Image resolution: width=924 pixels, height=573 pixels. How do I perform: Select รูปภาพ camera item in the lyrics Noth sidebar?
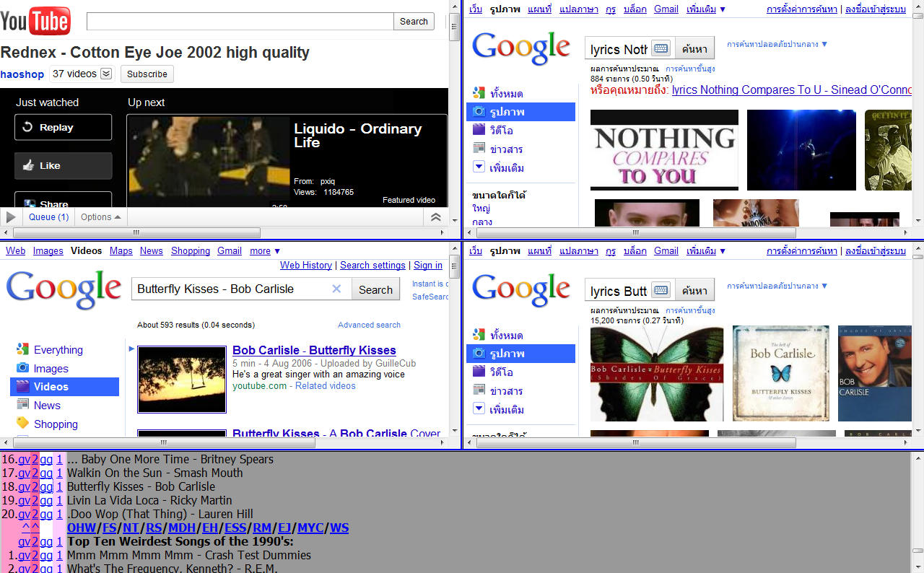pyautogui.click(x=520, y=112)
